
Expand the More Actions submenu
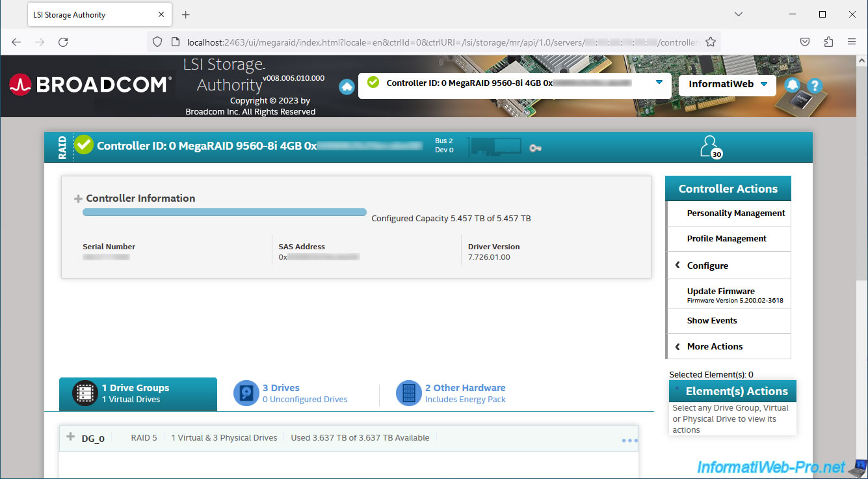(x=729, y=346)
